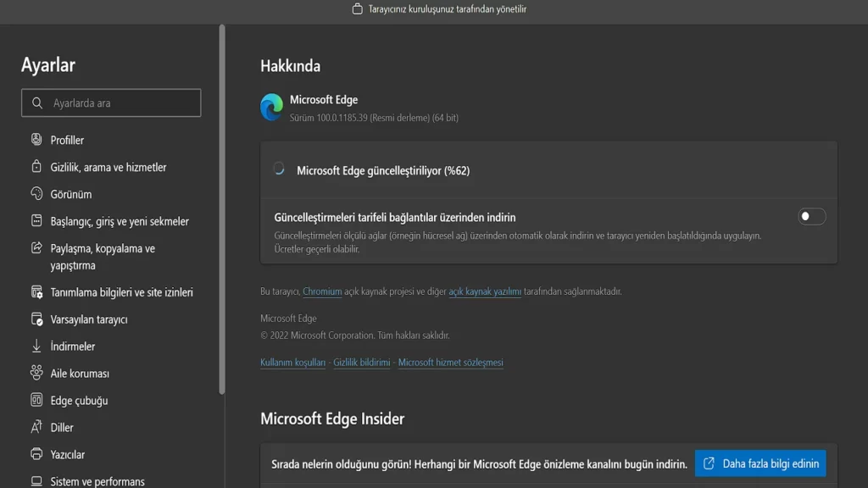Open the Chromium project link
868x488 pixels.
coord(322,291)
